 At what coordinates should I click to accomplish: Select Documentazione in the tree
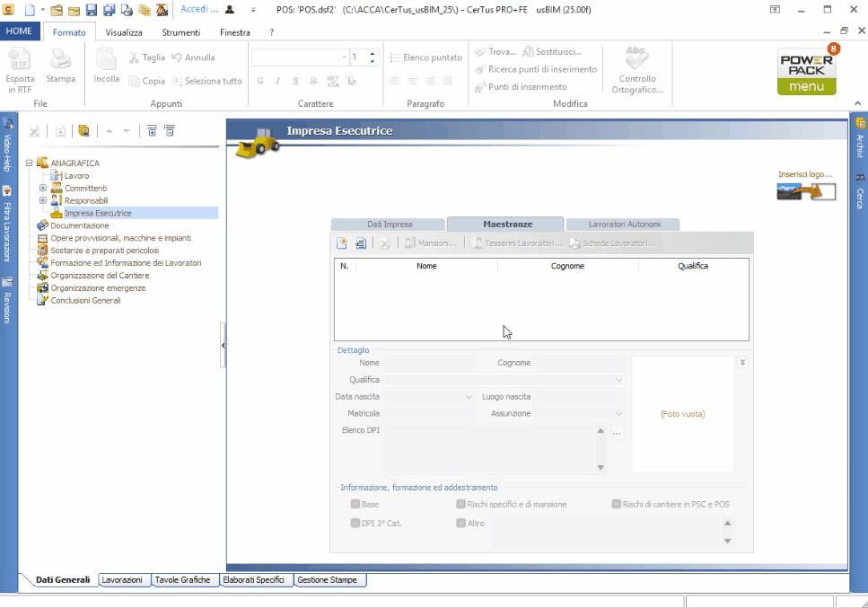(x=79, y=226)
